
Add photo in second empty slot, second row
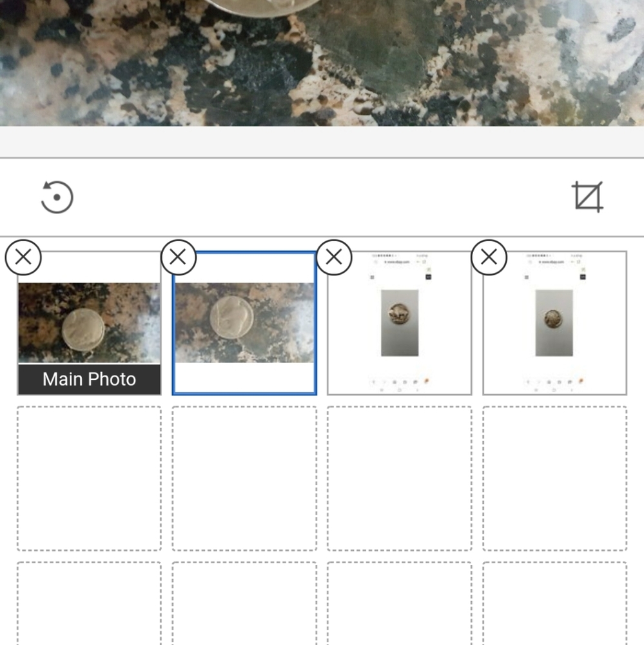click(244, 479)
